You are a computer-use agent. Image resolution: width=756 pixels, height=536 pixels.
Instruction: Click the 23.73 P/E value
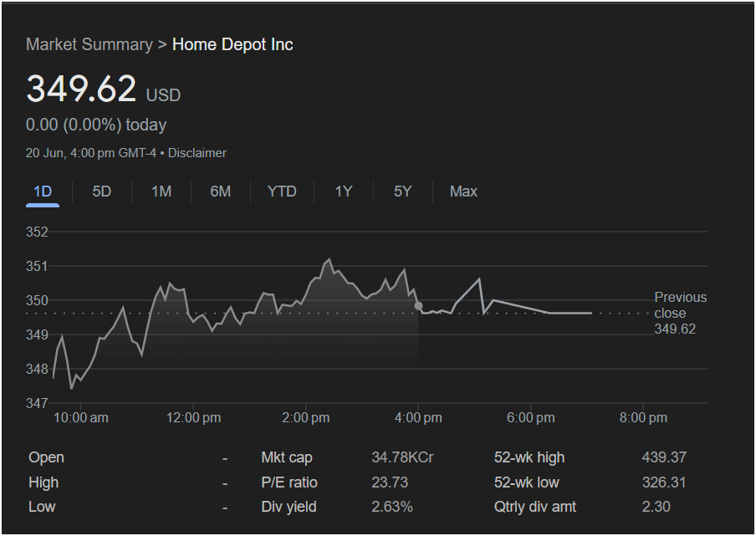390,482
